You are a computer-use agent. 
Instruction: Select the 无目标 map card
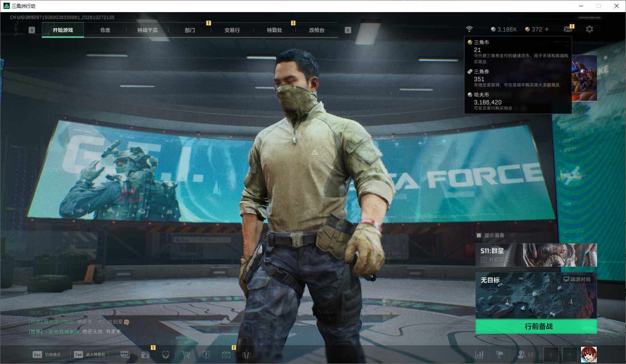point(536,296)
